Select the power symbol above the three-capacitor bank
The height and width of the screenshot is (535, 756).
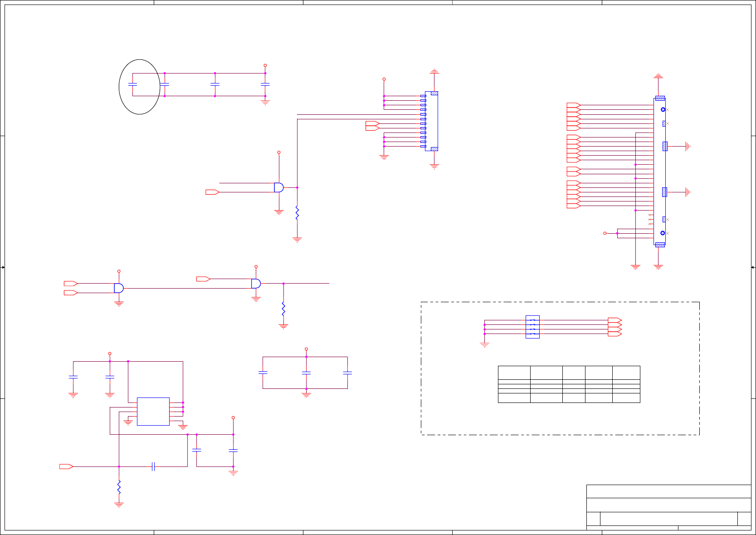point(306,349)
